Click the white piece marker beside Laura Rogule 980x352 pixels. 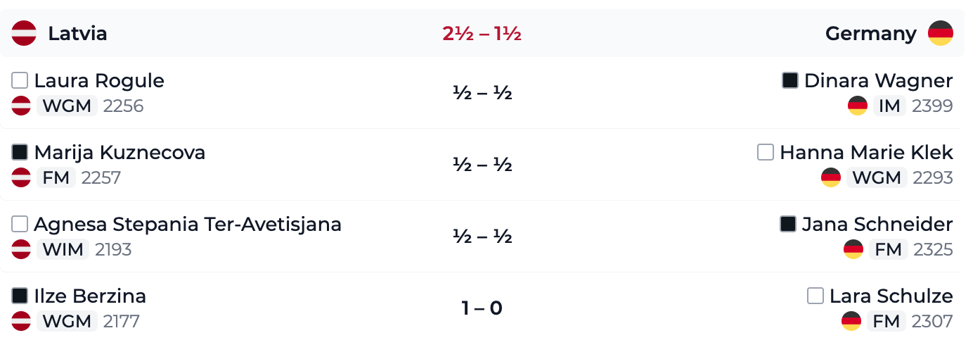[x=20, y=81]
